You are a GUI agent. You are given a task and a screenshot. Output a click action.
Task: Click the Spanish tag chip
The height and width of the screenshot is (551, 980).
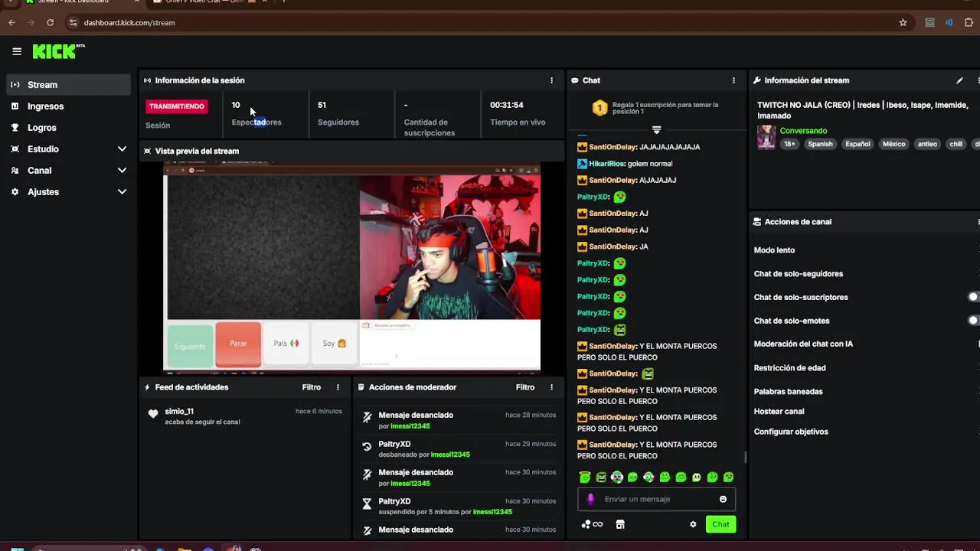tap(820, 144)
